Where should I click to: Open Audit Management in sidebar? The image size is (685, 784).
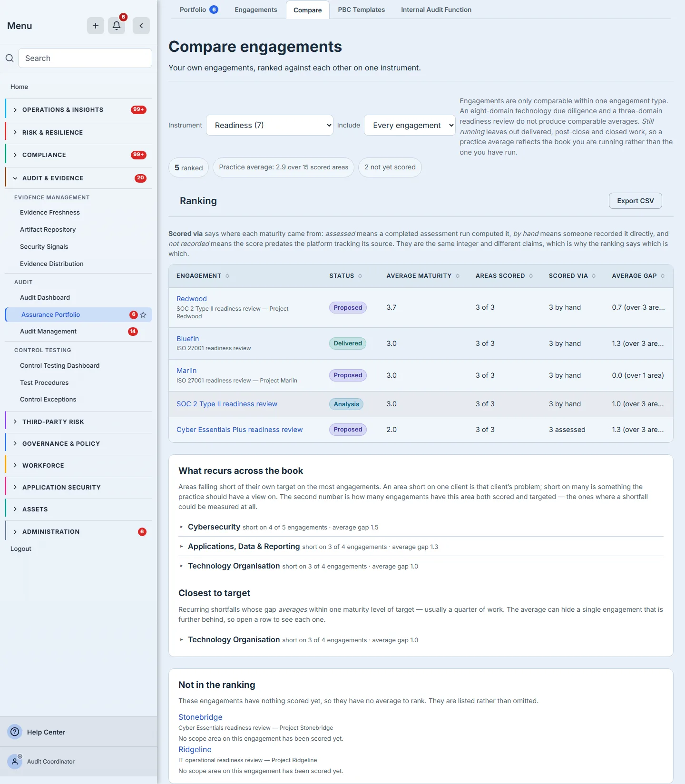click(x=48, y=332)
